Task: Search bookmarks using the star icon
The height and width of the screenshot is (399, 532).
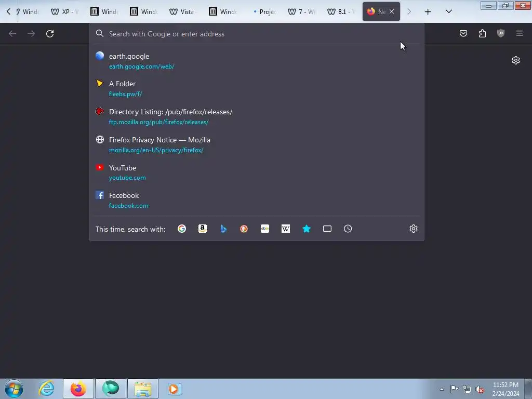Action: tap(307, 229)
